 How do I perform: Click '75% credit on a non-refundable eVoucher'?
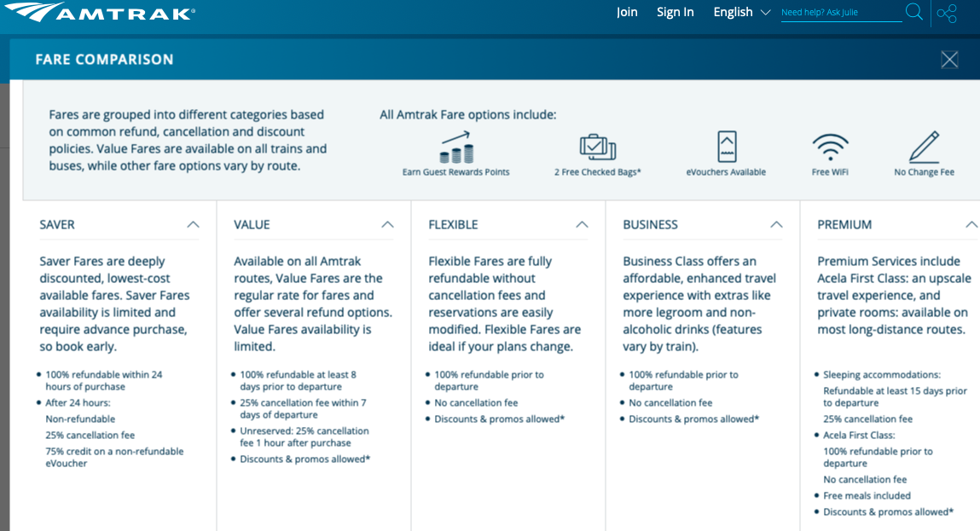coord(114,458)
